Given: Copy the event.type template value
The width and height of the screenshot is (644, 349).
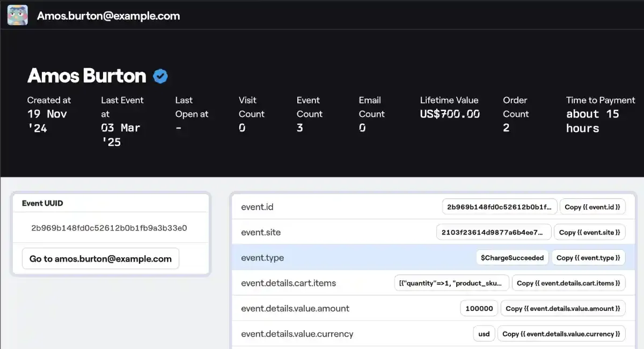Looking at the screenshot, I should [x=588, y=257].
